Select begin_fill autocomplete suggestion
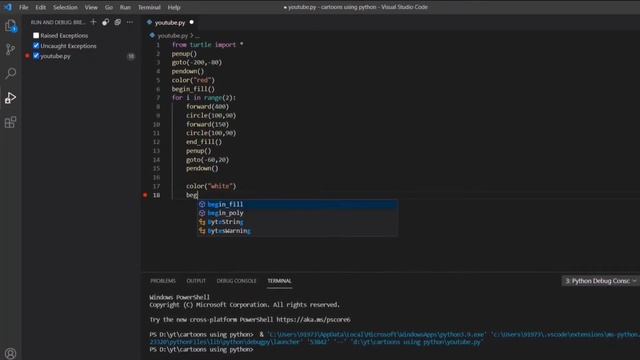 298,204
